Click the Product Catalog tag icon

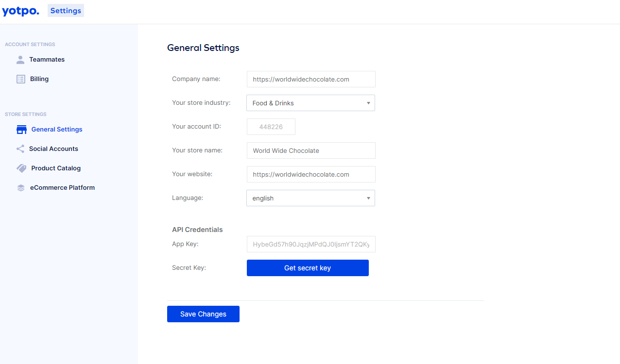(21, 168)
